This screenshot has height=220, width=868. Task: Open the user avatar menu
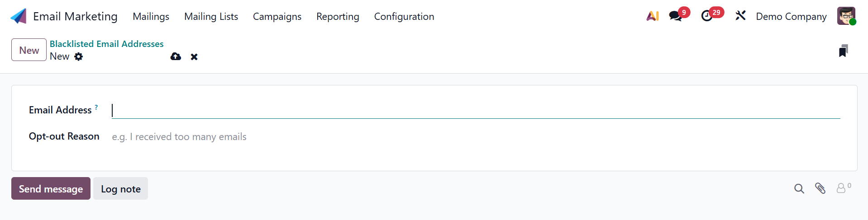[x=846, y=16]
